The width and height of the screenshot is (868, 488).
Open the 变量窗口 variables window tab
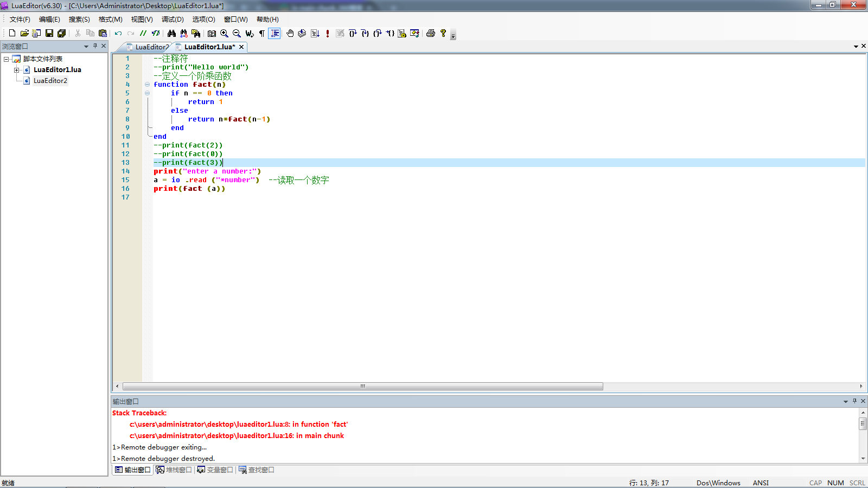215,470
